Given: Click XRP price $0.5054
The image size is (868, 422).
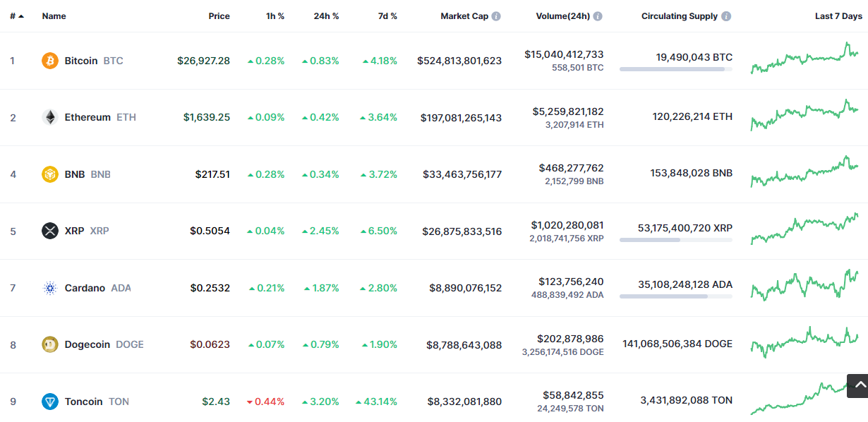Looking at the screenshot, I should (x=210, y=231).
